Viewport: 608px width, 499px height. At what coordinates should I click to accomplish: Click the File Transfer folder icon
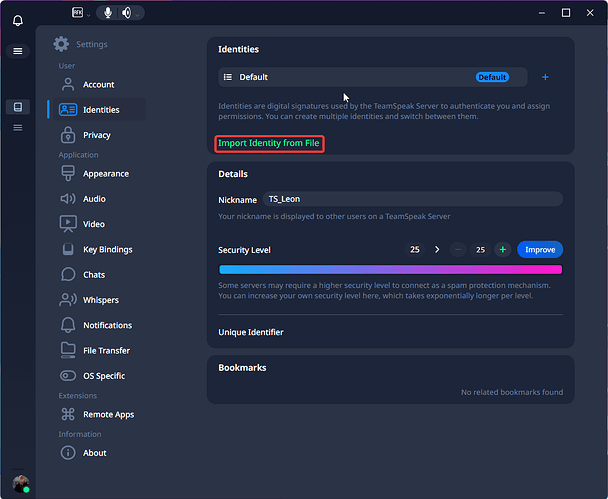[x=68, y=350]
